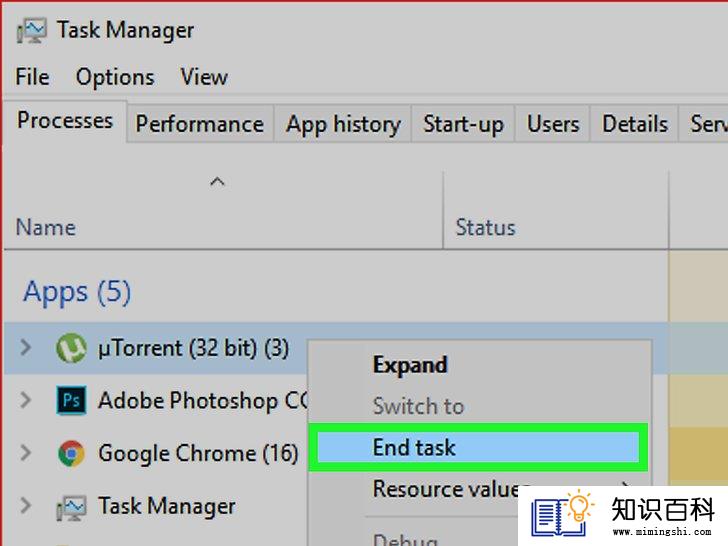Open the Options menu
Screen dimensions: 728x546
click(x=115, y=77)
